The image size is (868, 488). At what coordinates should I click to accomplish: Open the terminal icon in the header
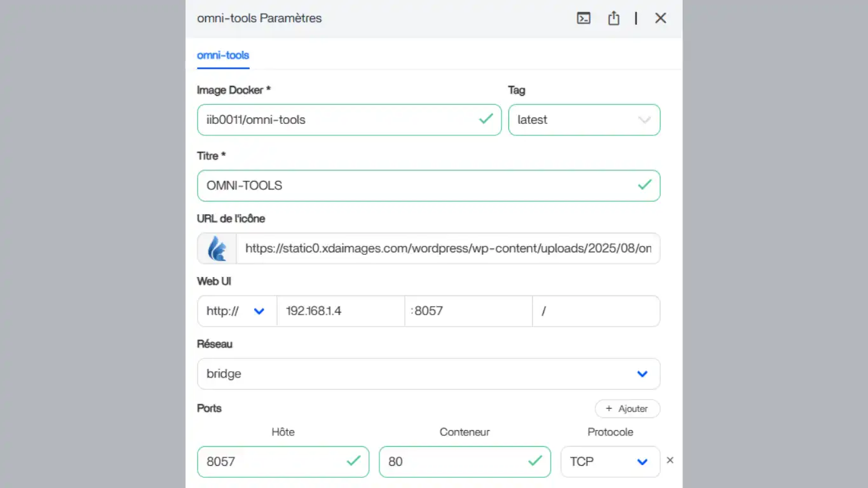(583, 18)
